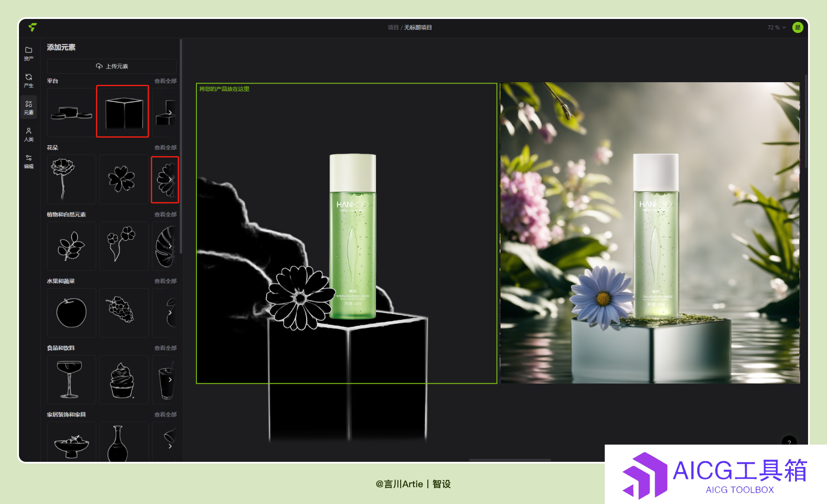The height and width of the screenshot is (504, 827).
Task: Select the five-petal blossom flower element
Action: 124,179
